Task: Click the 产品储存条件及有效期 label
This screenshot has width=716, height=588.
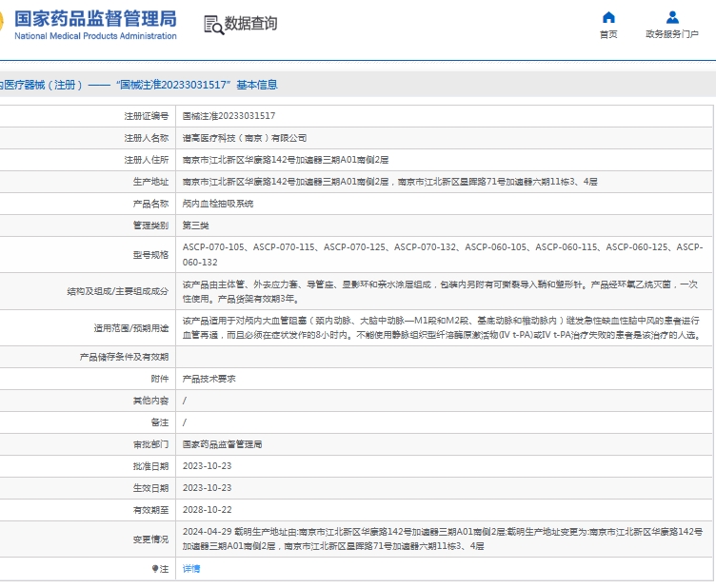Action: coord(124,357)
